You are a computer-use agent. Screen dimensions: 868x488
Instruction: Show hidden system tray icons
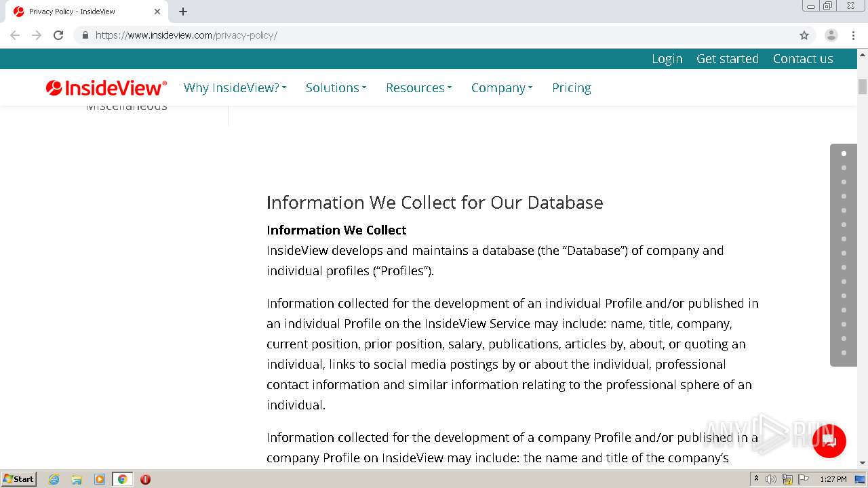[x=756, y=479]
